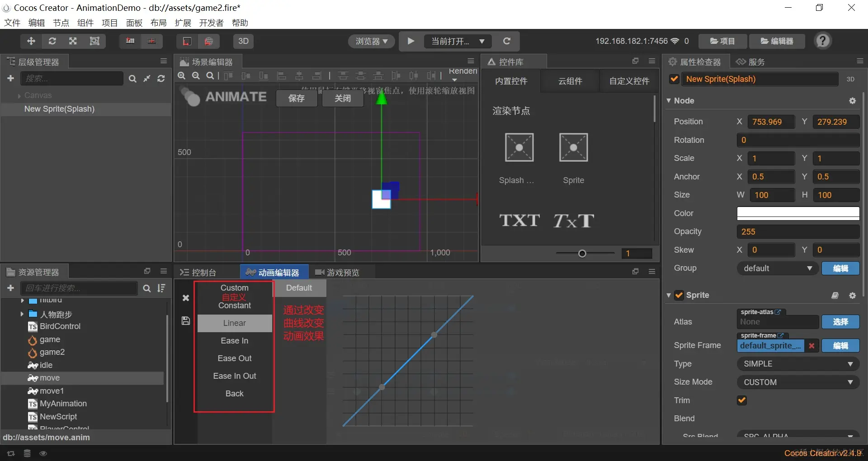Pop out the widget library panel

pos(635,61)
